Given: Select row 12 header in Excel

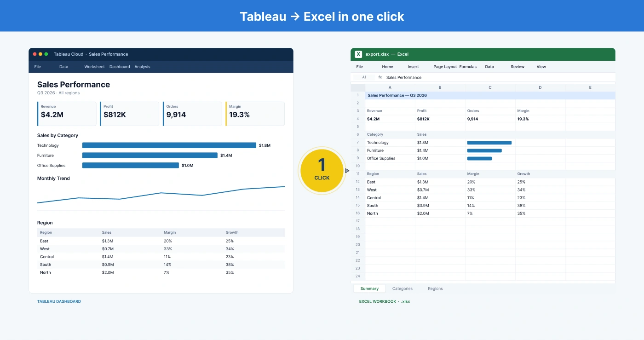Looking at the screenshot, I should 358,182.
